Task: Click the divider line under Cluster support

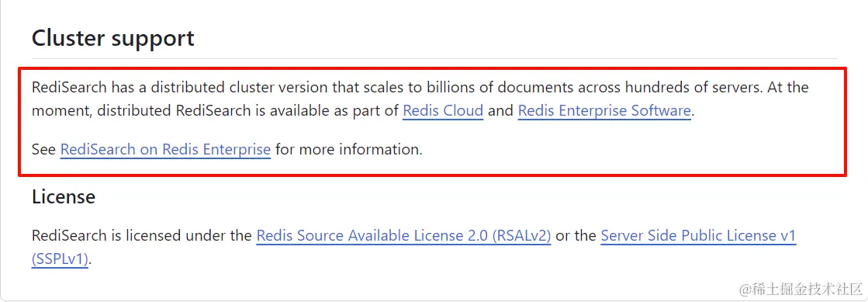Action: click(434, 58)
